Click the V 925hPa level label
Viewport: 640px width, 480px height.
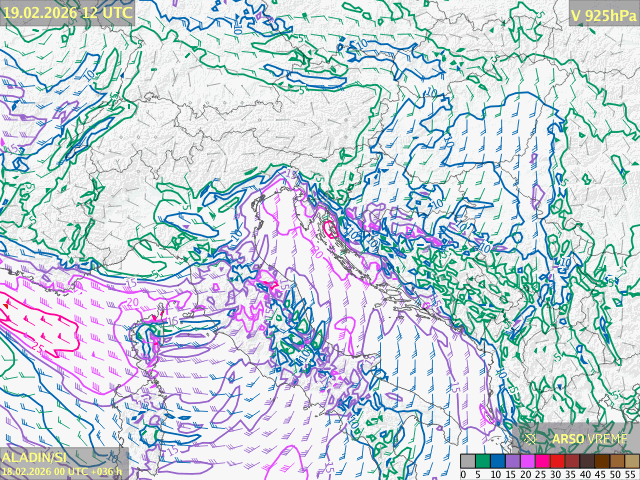pos(602,14)
